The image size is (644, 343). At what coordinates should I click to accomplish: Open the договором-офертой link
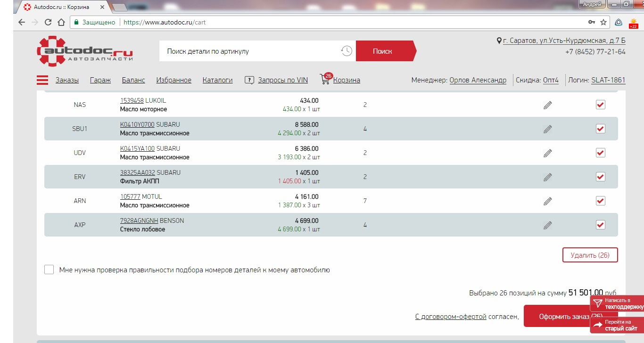451,317
